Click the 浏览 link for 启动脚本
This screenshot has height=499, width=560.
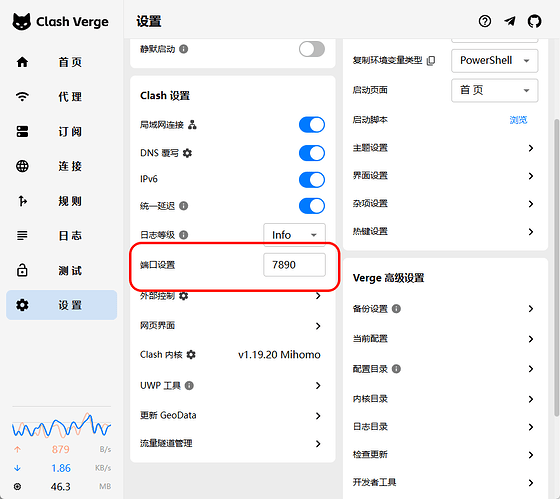518,120
